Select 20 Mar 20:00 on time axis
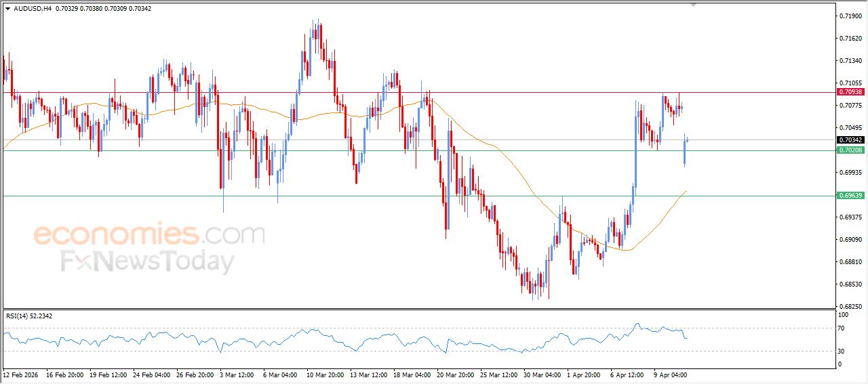868x384 pixels. pyautogui.click(x=456, y=375)
